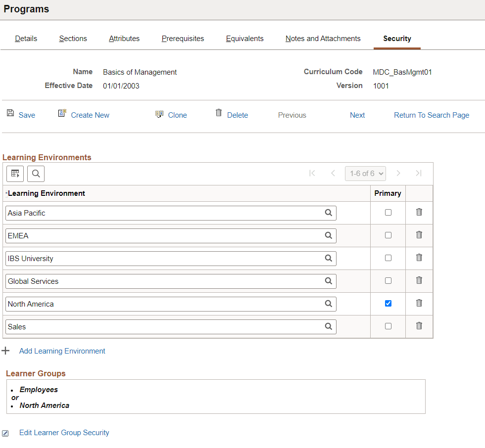Image resolution: width=485 pixels, height=448 pixels.
Task: Click inside the EMEA environment input field
Action: pyautogui.click(x=148, y=235)
